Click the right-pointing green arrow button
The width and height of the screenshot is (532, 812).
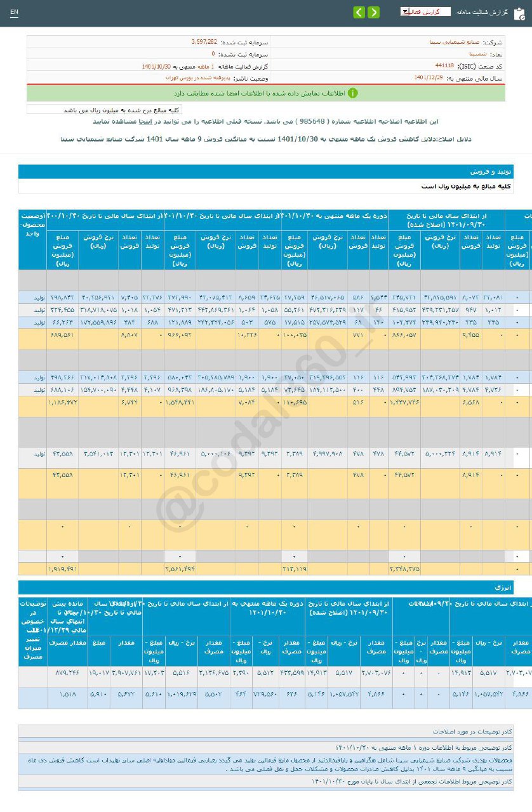374,13
